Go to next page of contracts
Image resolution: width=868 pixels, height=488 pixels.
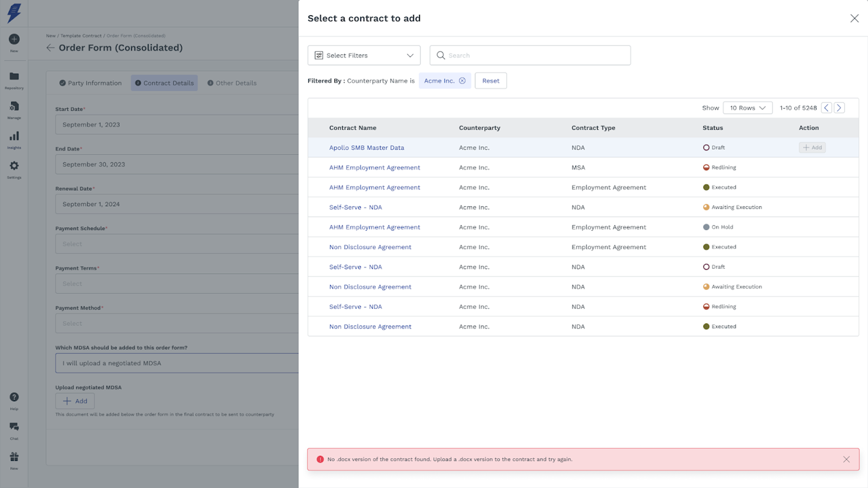tap(839, 108)
